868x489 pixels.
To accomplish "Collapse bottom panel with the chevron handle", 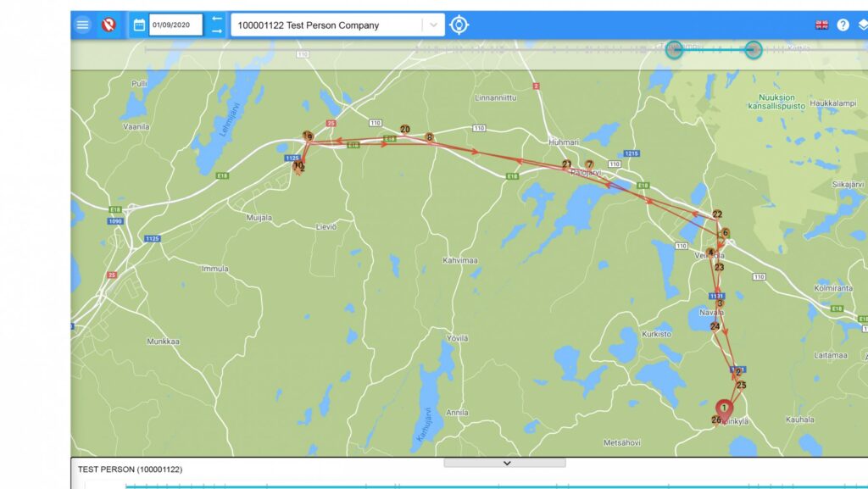I will 505,463.
